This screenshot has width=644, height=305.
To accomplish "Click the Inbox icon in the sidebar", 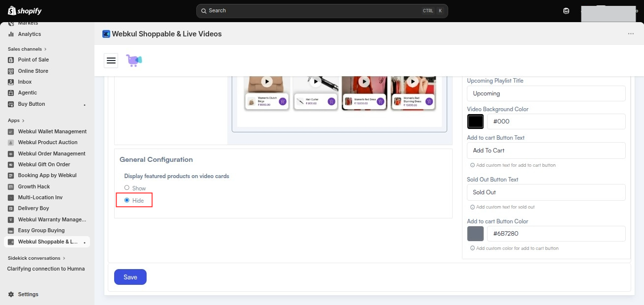I will coord(11,82).
